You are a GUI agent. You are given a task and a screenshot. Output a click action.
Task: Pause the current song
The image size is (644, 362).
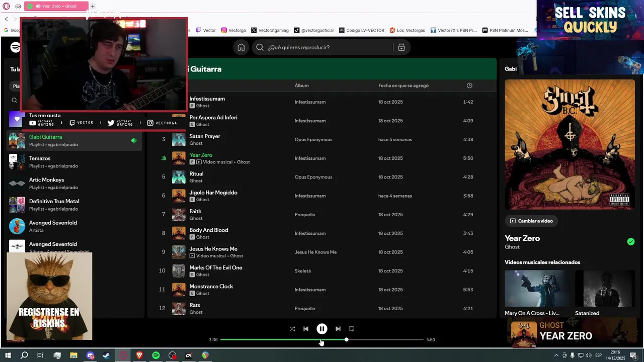pos(322,329)
